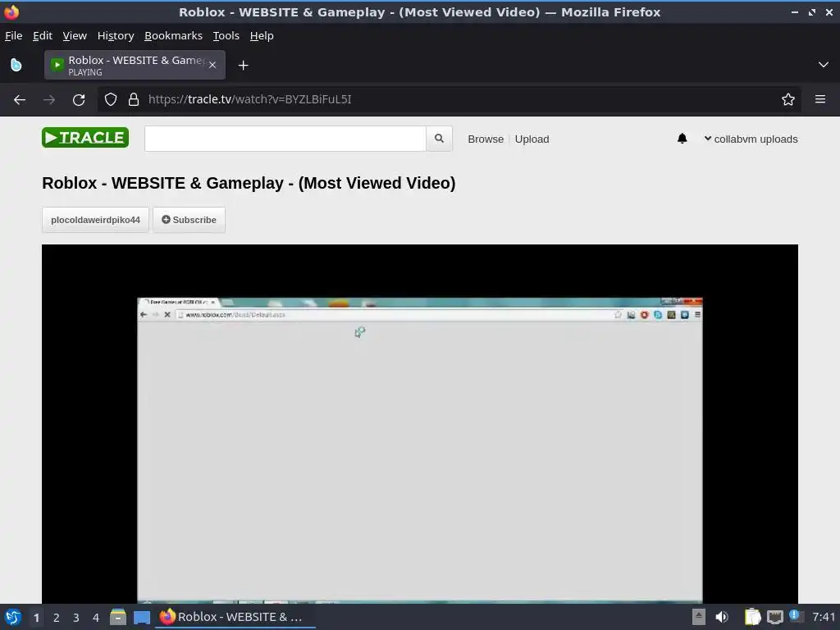Click the search magnifier button

[439, 139]
